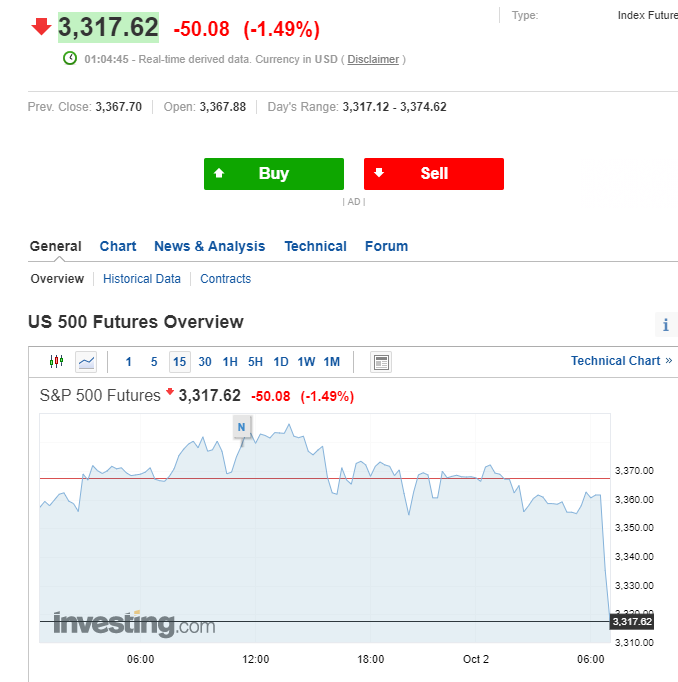The image size is (678, 682).
Task: Click the N news marker on chart
Action: 241,428
